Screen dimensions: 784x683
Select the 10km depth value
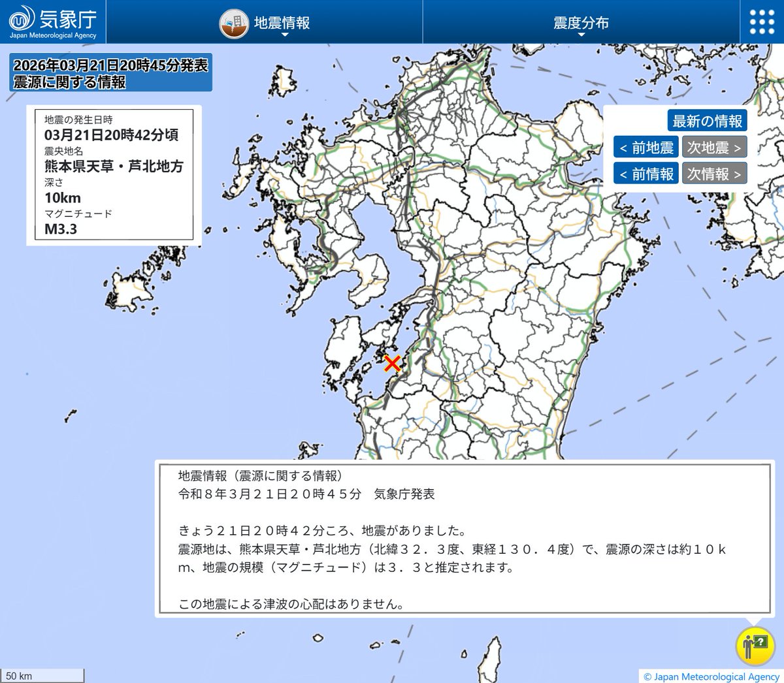[63, 198]
